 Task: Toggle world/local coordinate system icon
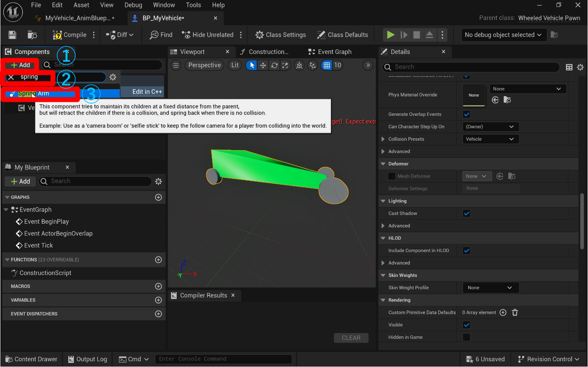click(x=299, y=65)
